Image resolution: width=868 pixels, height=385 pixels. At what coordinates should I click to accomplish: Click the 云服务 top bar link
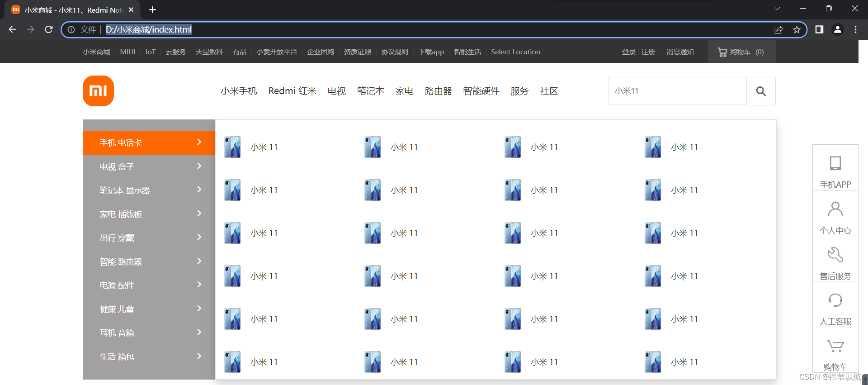[175, 52]
